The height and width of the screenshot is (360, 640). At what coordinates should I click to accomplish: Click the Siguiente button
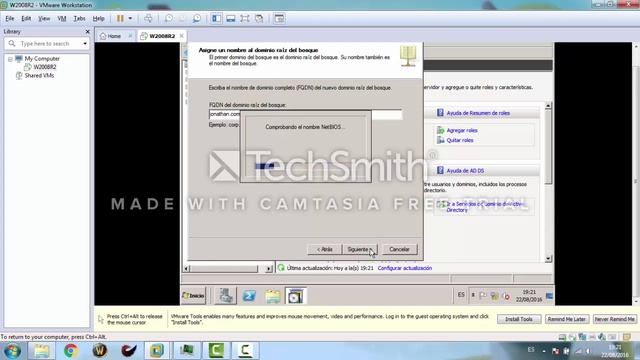pyautogui.click(x=359, y=249)
